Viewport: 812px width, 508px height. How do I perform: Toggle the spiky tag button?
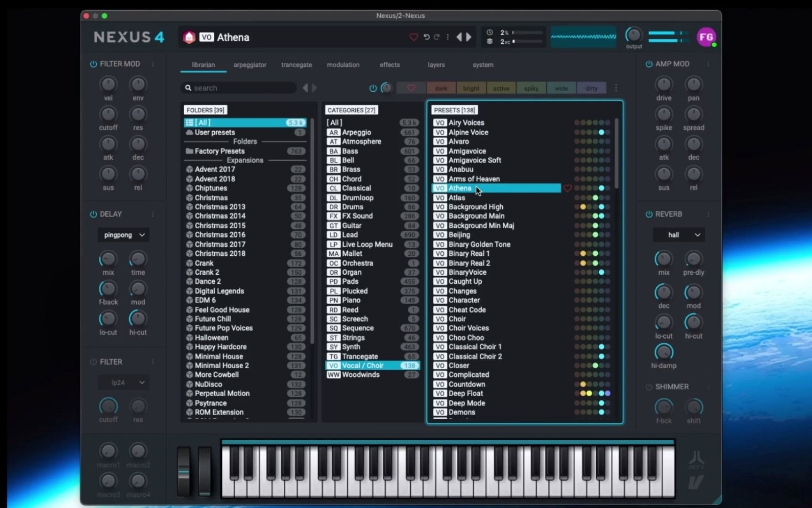(x=531, y=88)
